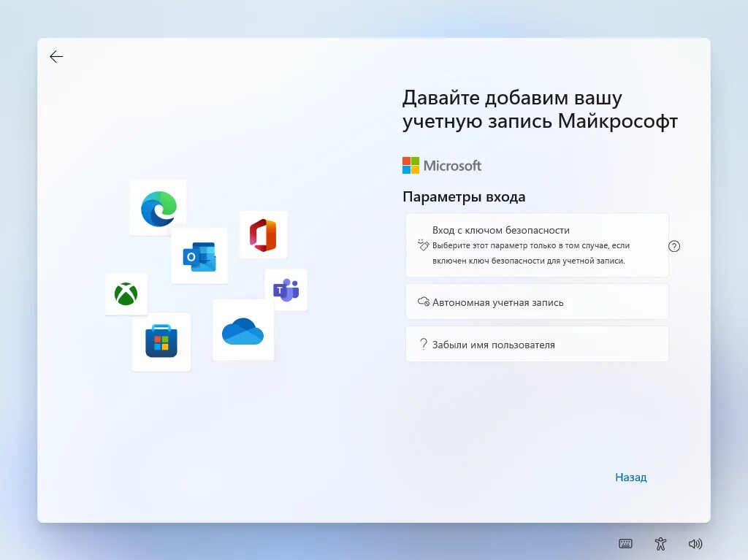
Task: Click the Давайте добавим вашу учетную запись title
Action: pyautogui.click(x=540, y=110)
